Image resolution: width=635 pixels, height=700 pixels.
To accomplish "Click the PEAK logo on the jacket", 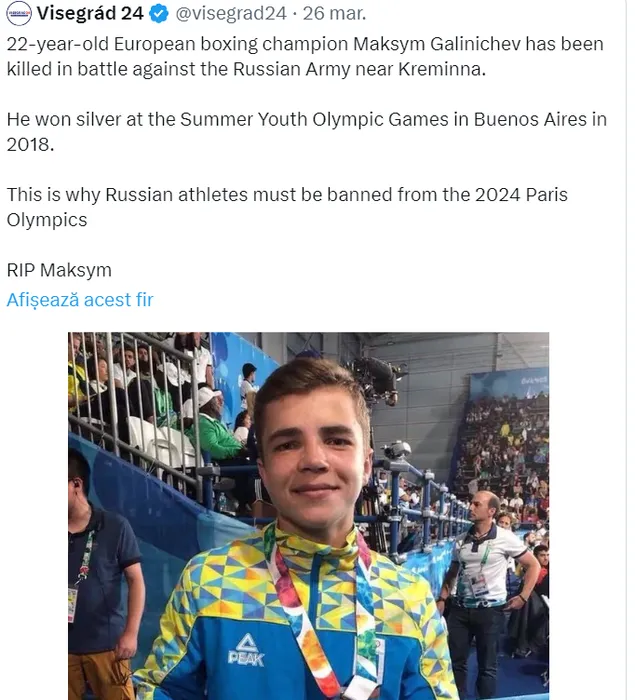I will (x=245, y=648).
